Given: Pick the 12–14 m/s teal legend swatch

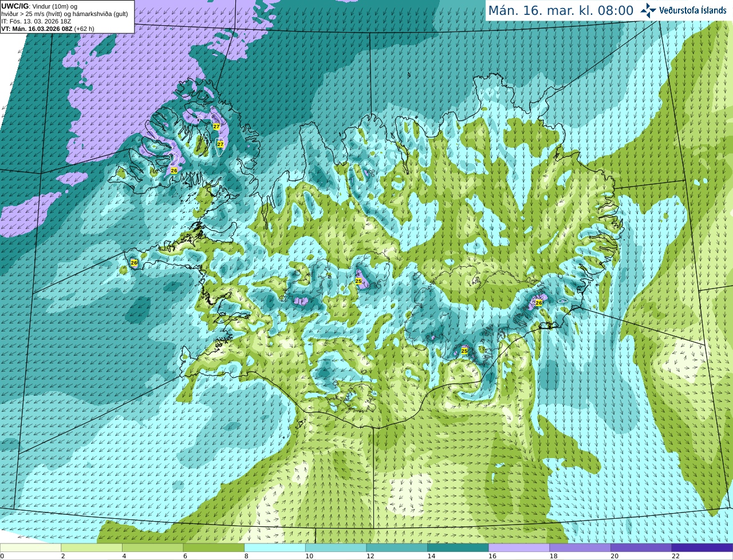Looking at the screenshot, I should pyautogui.click(x=397, y=547).
